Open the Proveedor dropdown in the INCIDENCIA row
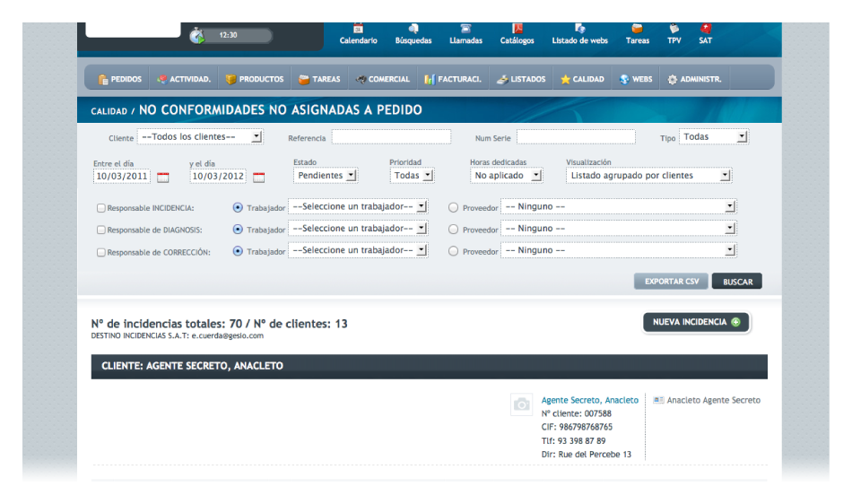Image resolution: width=852 pixels, height=504 pixels. (619, 206)
